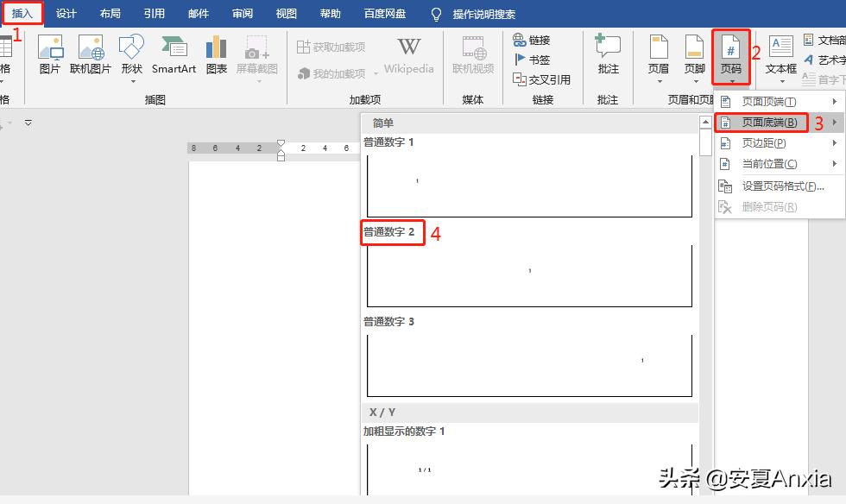Open the 邮件 ribbon tab
Viewport: 846px width, 504px height.
pyautogui.click(x=198, y=14)
